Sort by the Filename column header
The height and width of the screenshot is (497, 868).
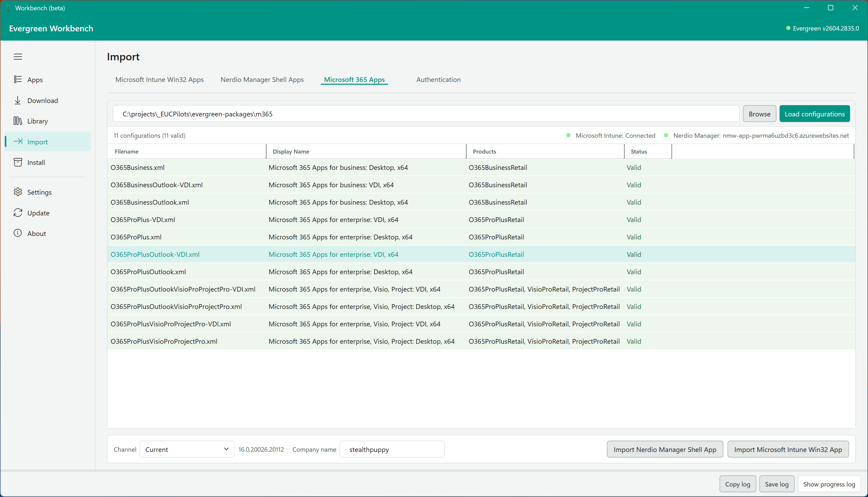point(187,151)
